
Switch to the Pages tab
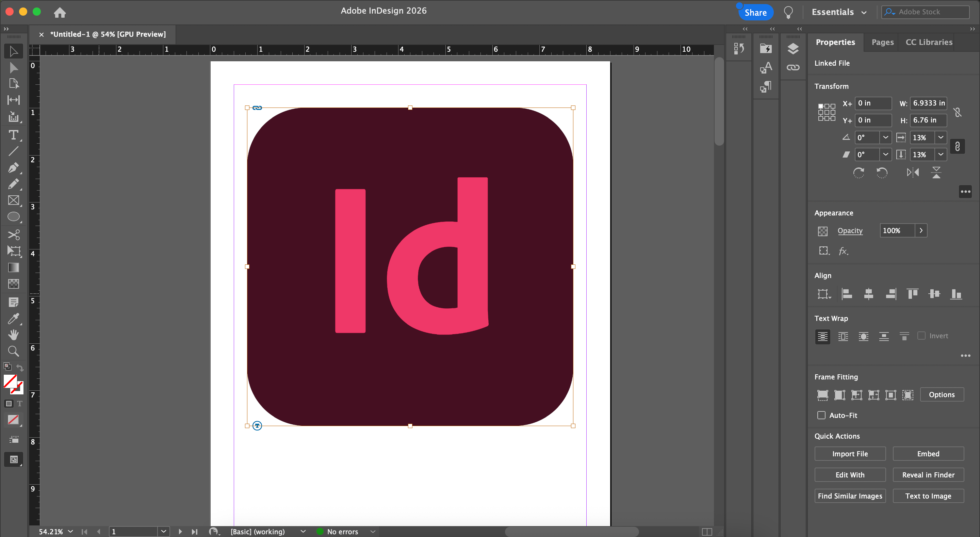[x=882, y=42]
